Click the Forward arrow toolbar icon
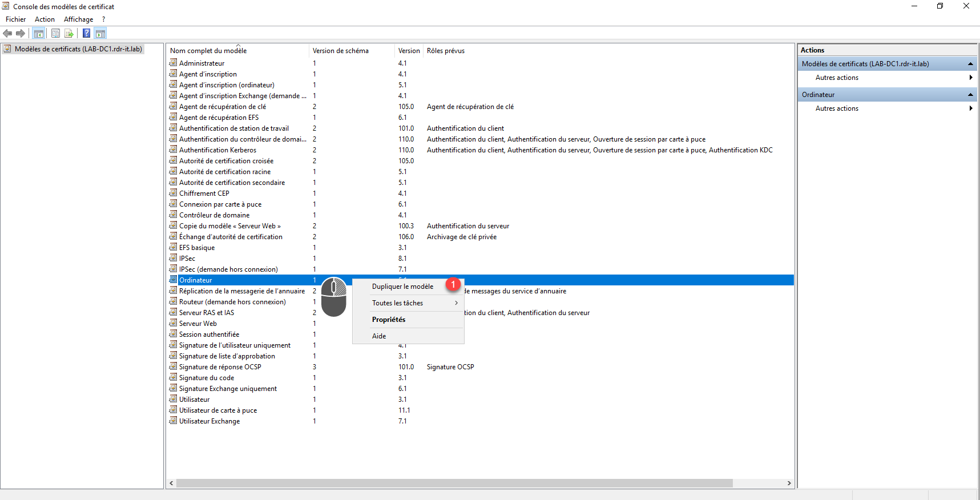Viewport: 980px width, 500px height. point(21,34)
